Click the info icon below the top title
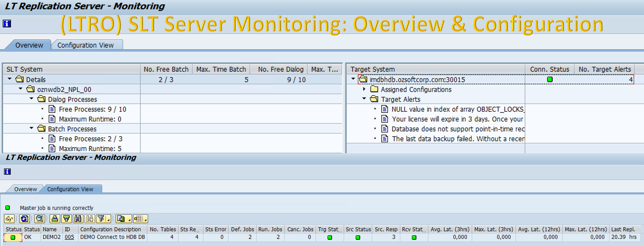Image resolution: width=644 pixels, height=246 pixels. pos(7,23)
